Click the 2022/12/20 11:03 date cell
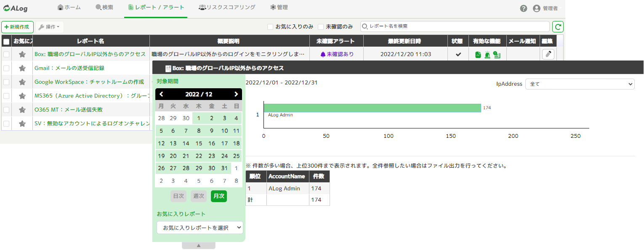The width and height of the screenshot is (644, 250). pyautogui.click(x=405, y=54)
